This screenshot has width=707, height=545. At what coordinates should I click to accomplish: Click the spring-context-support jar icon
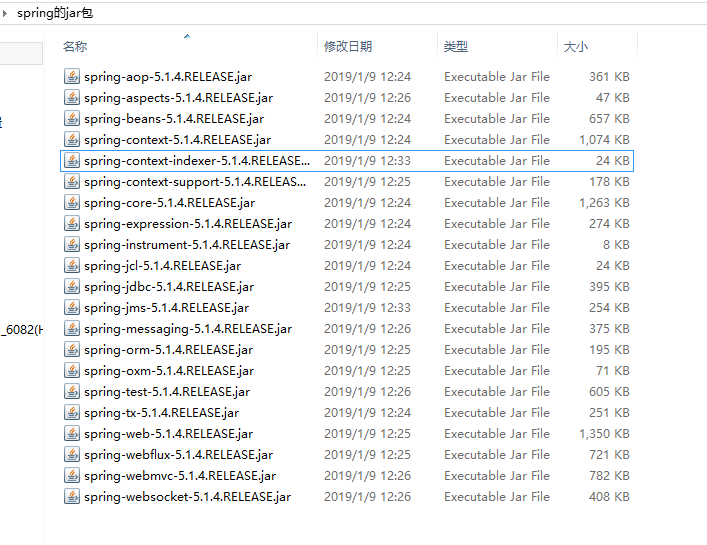pyautogui.click(x=72, y=181)
